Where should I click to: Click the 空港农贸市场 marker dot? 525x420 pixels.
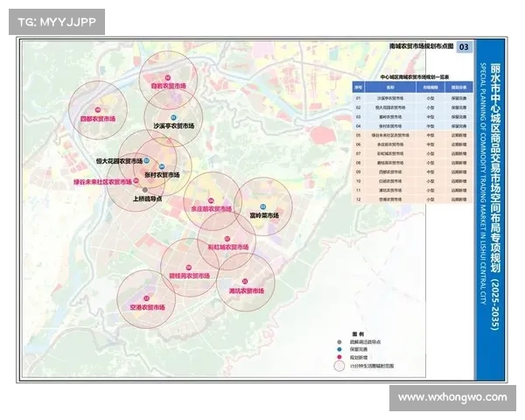coord(146,298)
